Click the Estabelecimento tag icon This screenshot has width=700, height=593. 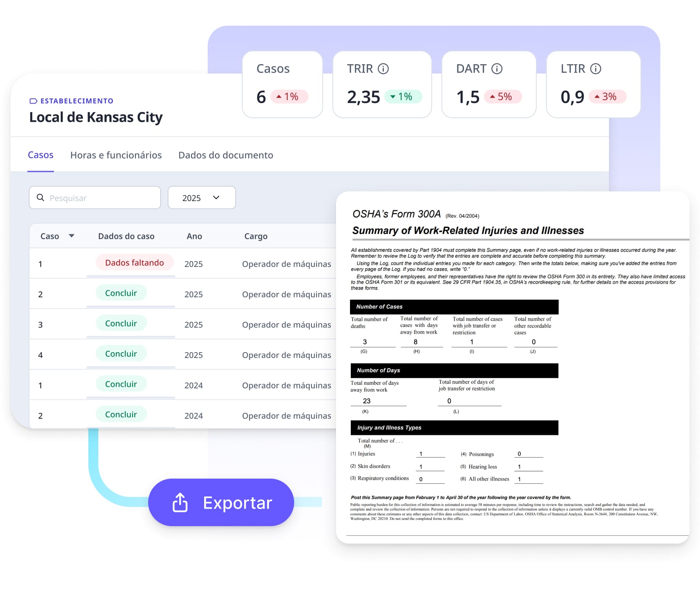coord(33,101)
